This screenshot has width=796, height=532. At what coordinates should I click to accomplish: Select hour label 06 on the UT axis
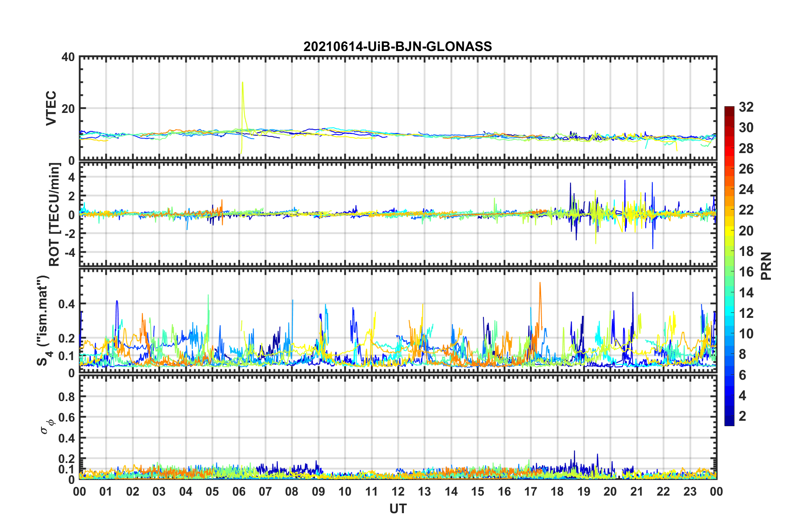point(239,491)
